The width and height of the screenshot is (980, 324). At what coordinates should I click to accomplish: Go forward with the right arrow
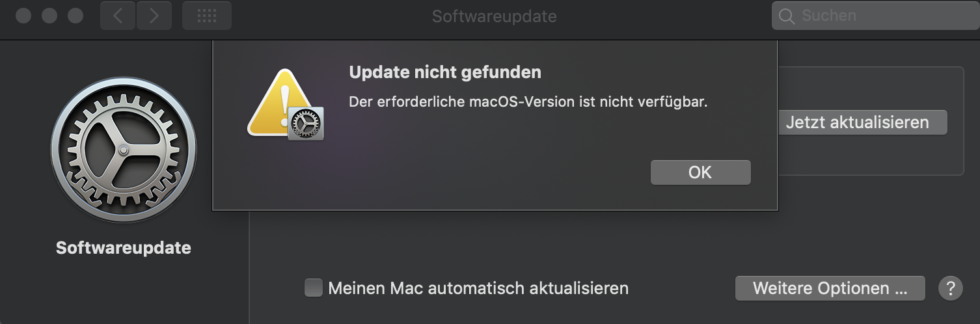tap(154, 16)
